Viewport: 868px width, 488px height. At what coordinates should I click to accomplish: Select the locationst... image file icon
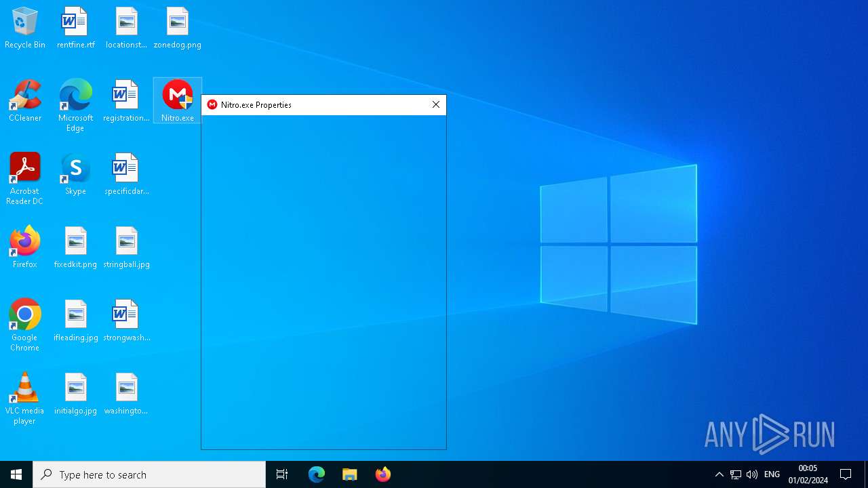(x=127, y=28)
